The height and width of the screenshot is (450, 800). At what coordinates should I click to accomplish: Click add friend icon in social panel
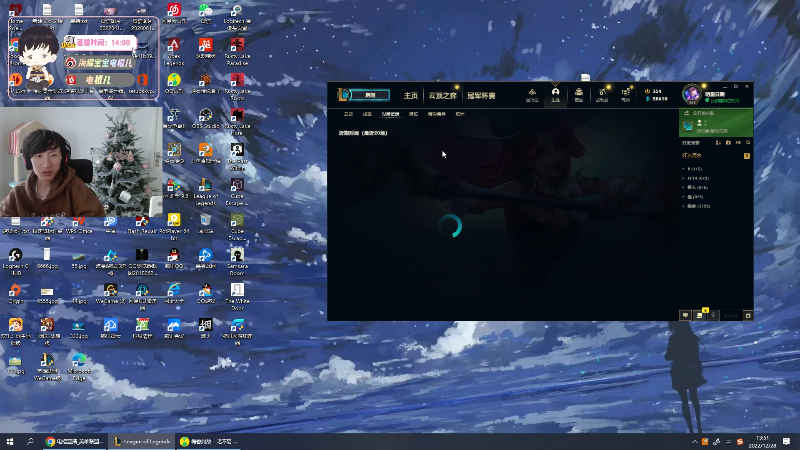point(718,143)
